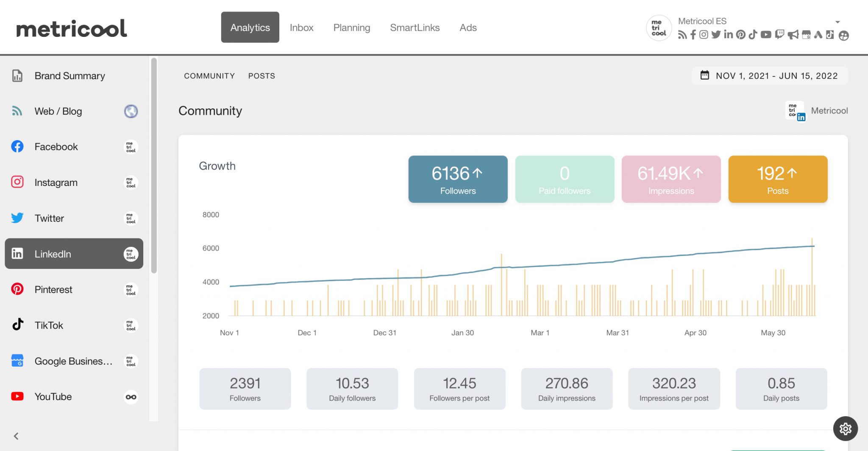Open Twitter analytics via bird icon
The height and width of the screenshot is (451, 868).
point(17,218)
